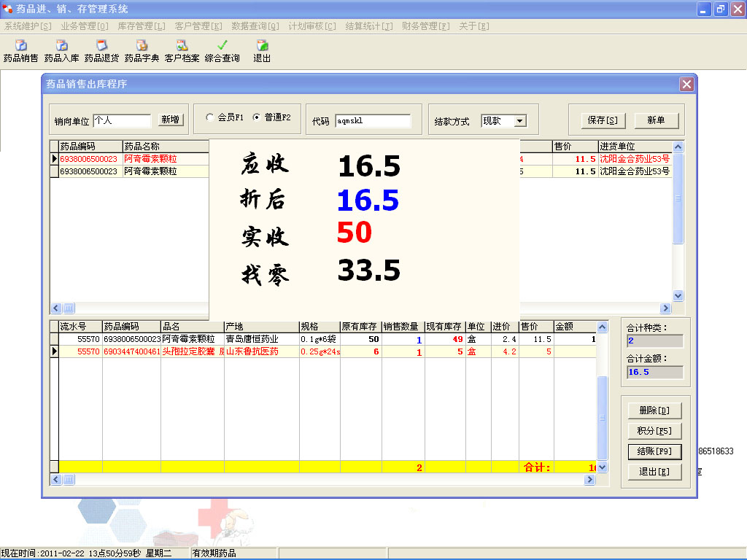The image size is (747, 560).
Task: Close the 药品销售出库程序 dialog
Action: click(686, 84)
